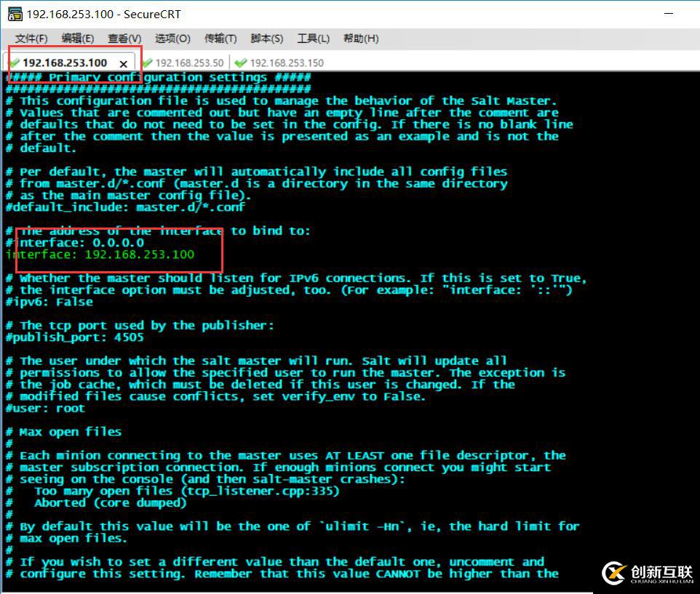Minimize the SecureCRT window
The height and width of the screenshot is (594, 700).
(x=668, y=14)
